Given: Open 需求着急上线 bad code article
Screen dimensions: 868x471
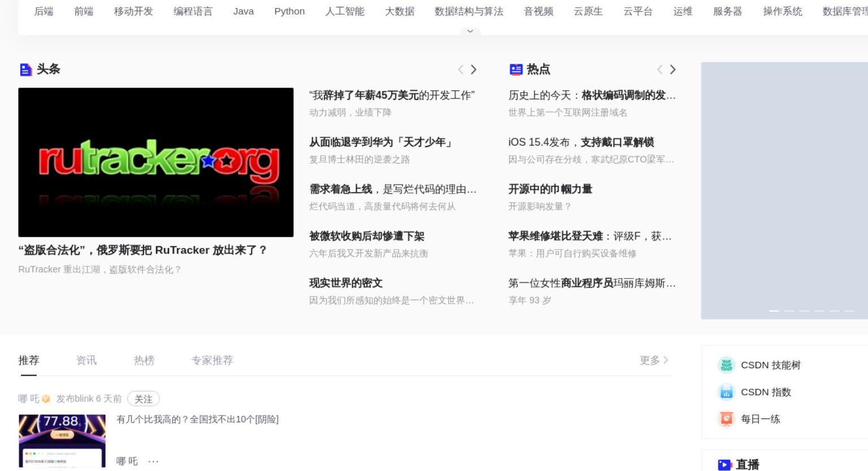Looking at the screenshot, I should (393, 189).
